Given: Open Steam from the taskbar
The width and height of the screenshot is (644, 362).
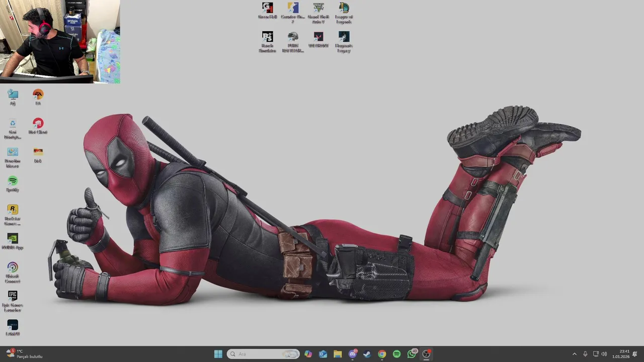Looking at the screenshot, I should [367, 354].
